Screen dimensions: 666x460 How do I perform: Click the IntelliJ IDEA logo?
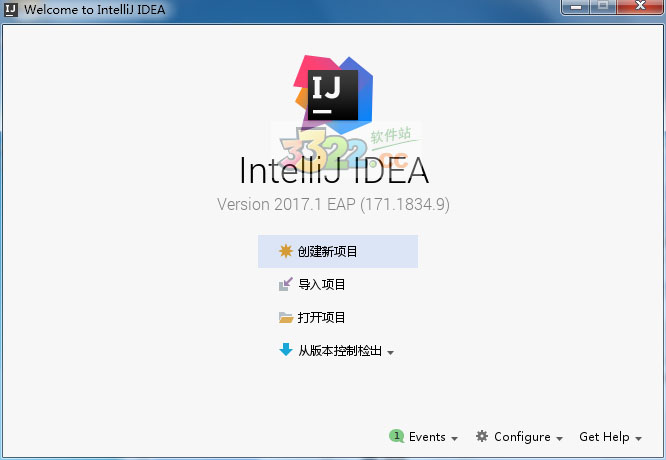pyautogui.click(x=333, y=94)
